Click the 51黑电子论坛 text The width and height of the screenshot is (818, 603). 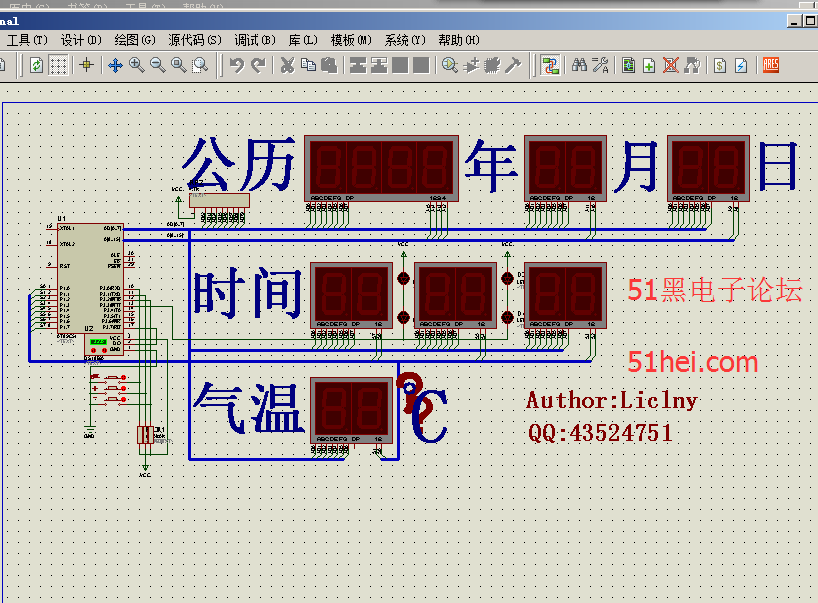coord(715,290)
